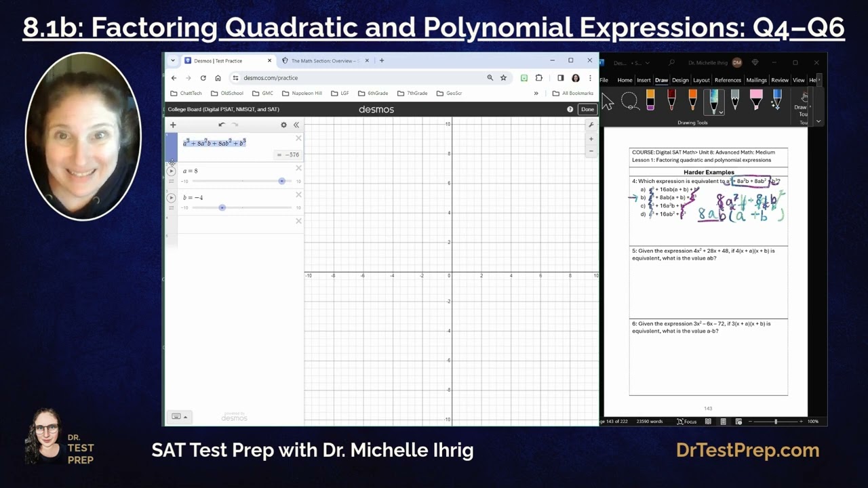Viewport: 868px width, 488px height.
Task: Adjust the slider handle for a
Action: (x=282, y=181)
